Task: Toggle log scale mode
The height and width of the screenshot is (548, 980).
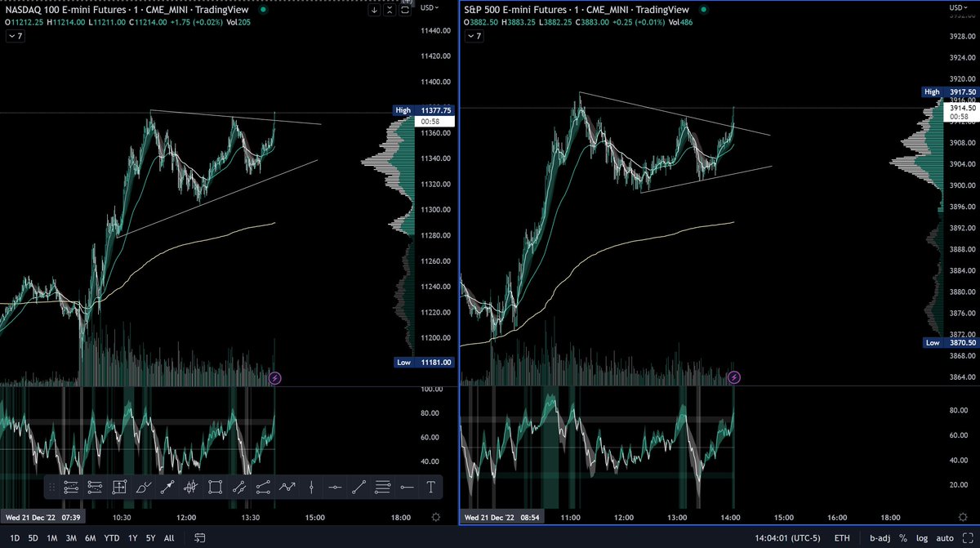Action: click(923, 538)
